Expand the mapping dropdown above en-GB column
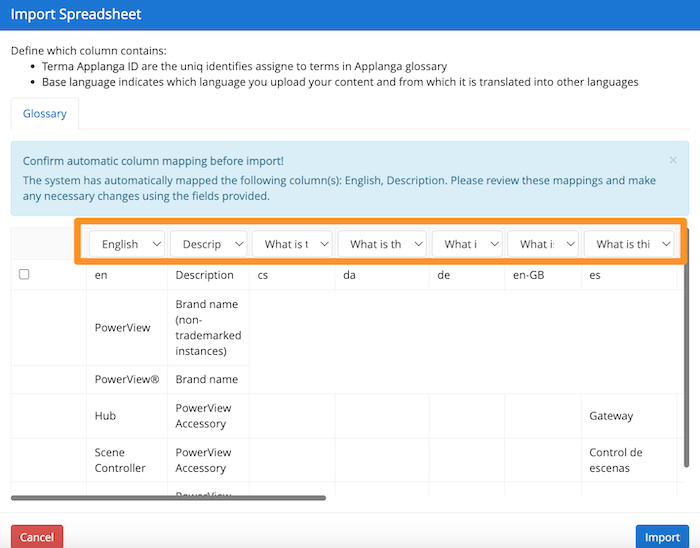 click(542, 244)
